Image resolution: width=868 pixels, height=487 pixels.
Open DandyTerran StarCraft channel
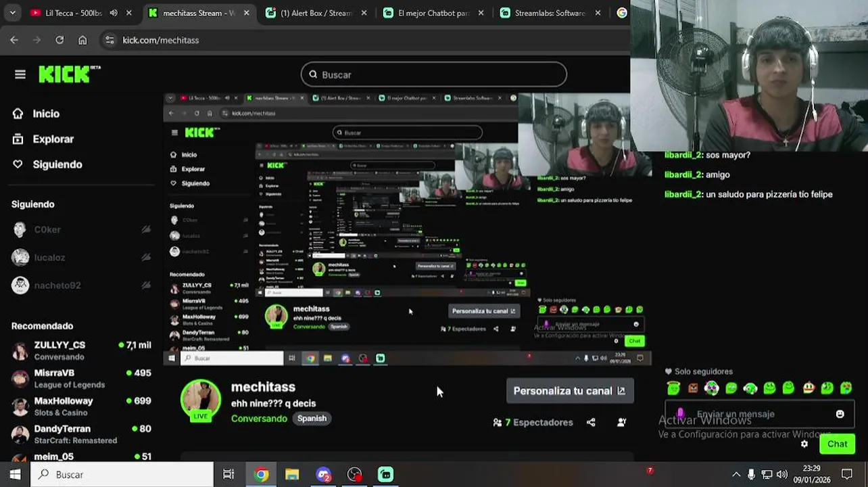coord(81,434)
